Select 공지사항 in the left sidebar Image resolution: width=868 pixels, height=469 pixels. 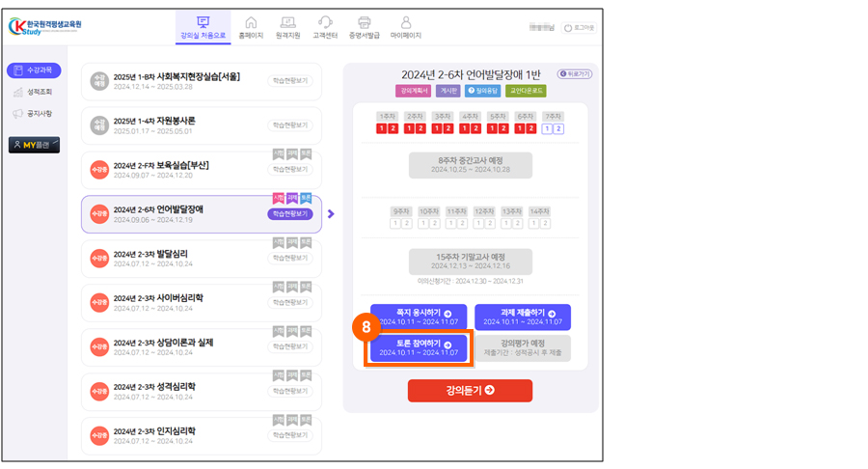point(34,114)
